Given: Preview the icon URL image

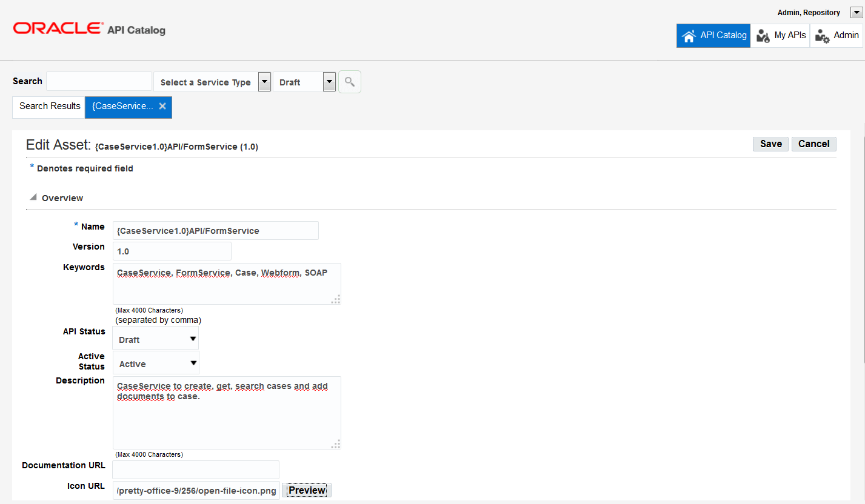Looking at the screenshot, I should (x=306, y=490).
